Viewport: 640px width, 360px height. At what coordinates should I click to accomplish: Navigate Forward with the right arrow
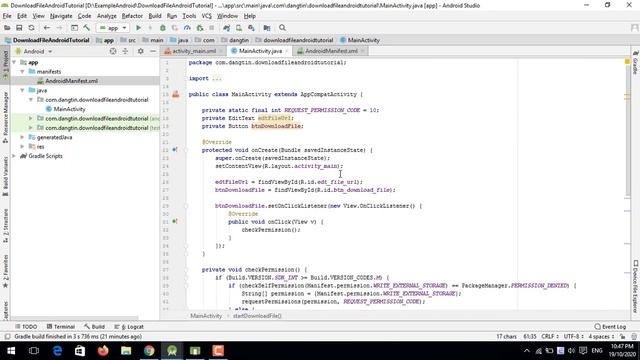click(x=59, y=28)
